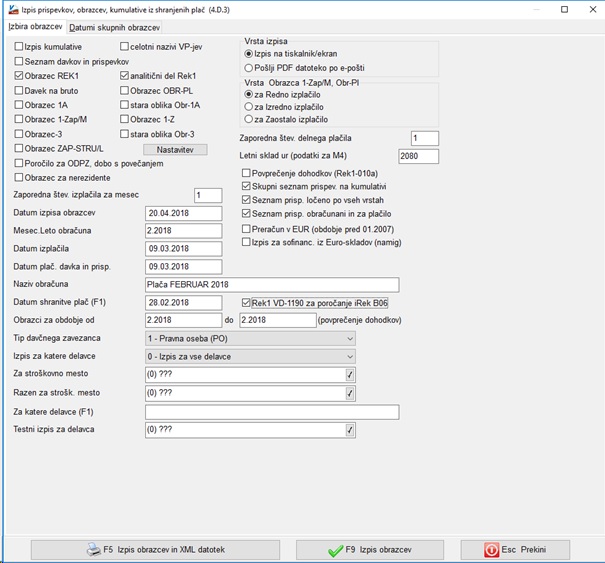Open the Datumi skupnih obrazcev tab
Screen dimensions: 605x563
(114, 28)
